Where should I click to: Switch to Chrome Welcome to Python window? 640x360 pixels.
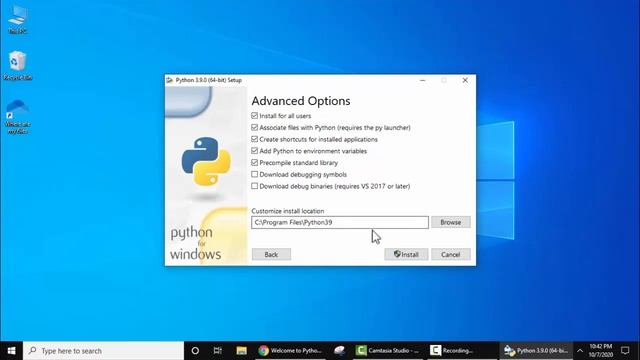[290, 351]
